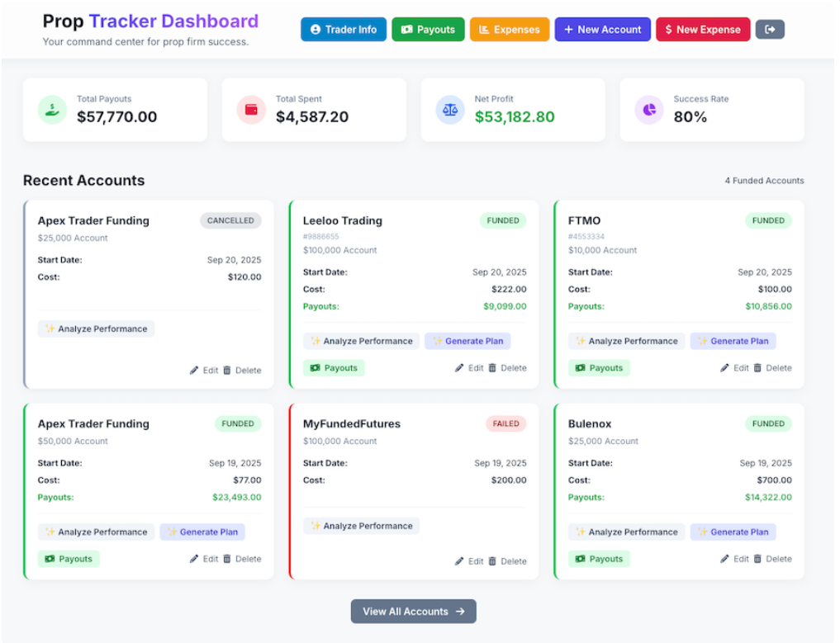Open the Payouts view from the top bar
Image resolution: width=840 pixels, height=643 pixels.
428,29
